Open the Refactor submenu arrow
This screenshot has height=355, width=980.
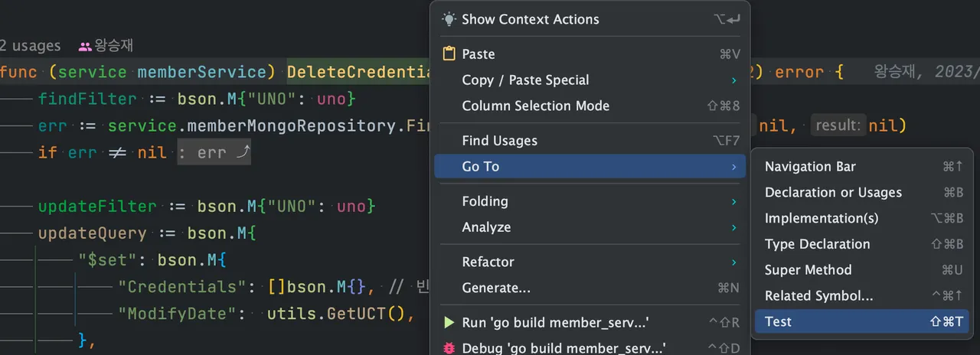tap(733, 262)
